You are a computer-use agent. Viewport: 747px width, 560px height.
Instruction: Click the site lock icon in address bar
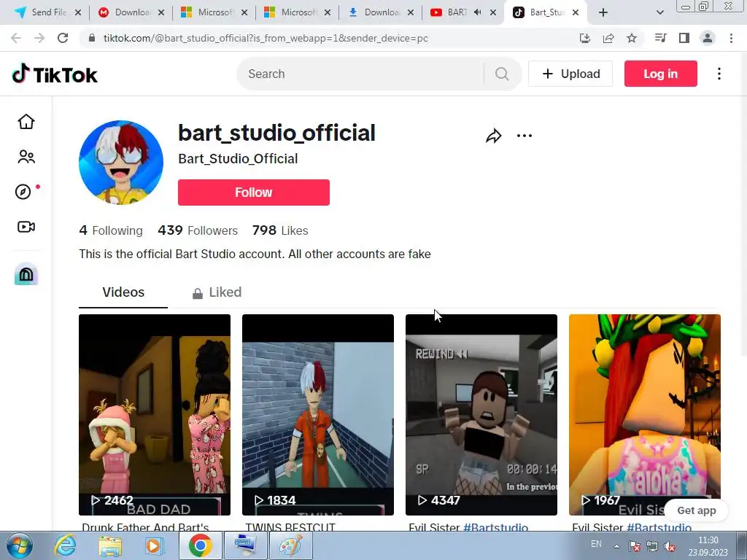pyautogui.click(x=92, y=38)
